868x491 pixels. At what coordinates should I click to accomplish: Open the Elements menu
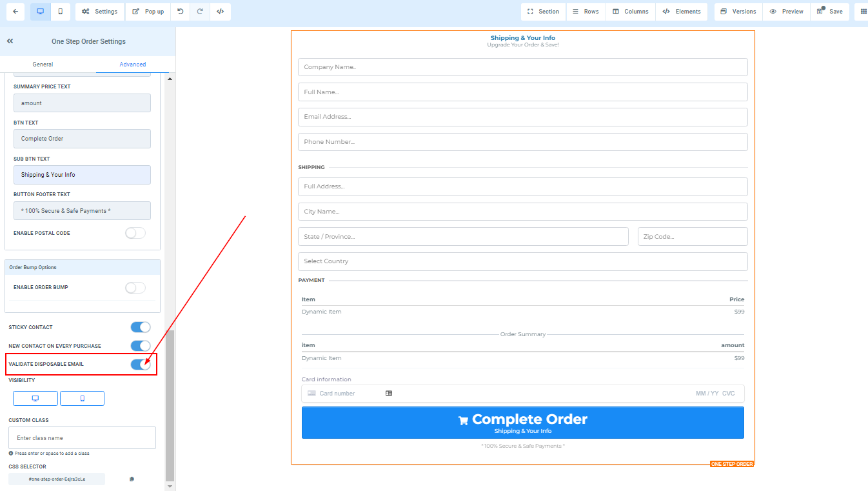(682, 12)
